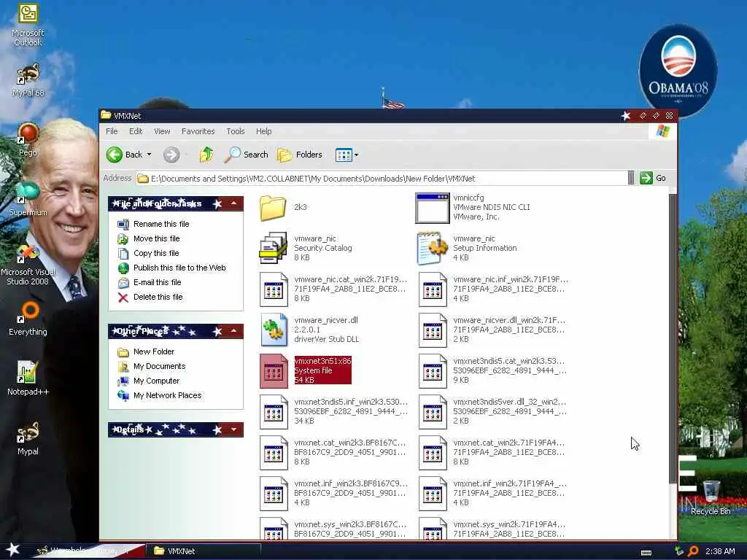747x560 pixels.
Task: Select vmxnet.inf_win2k3.BF8167C9 file icon
Action: 274,494
